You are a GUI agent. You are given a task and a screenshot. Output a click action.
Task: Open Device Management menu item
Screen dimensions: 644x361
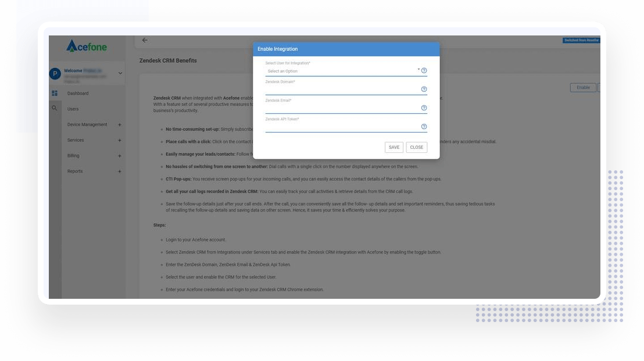click(87, 124)
